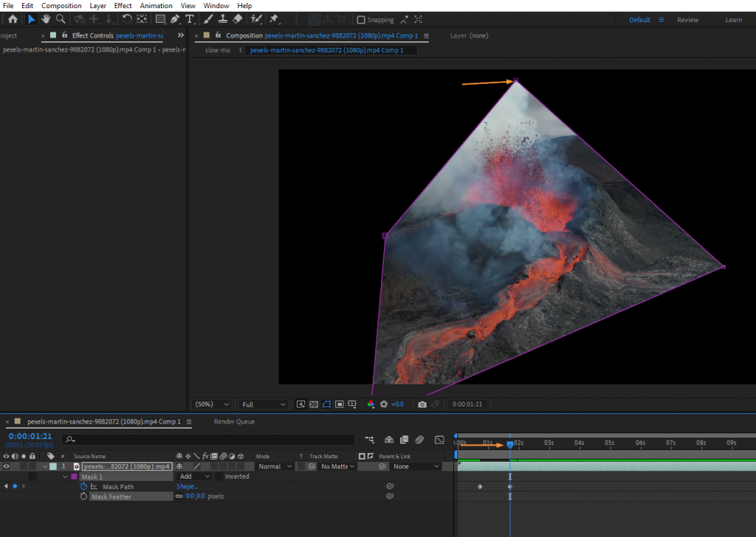This screenshot has height=537, width=756.
Task: Open the Default workspace switcher
Action: pos(639,19)
